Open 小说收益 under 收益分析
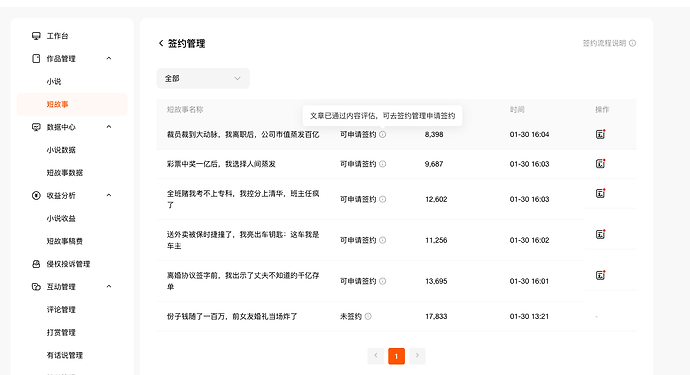 (61, 218)
